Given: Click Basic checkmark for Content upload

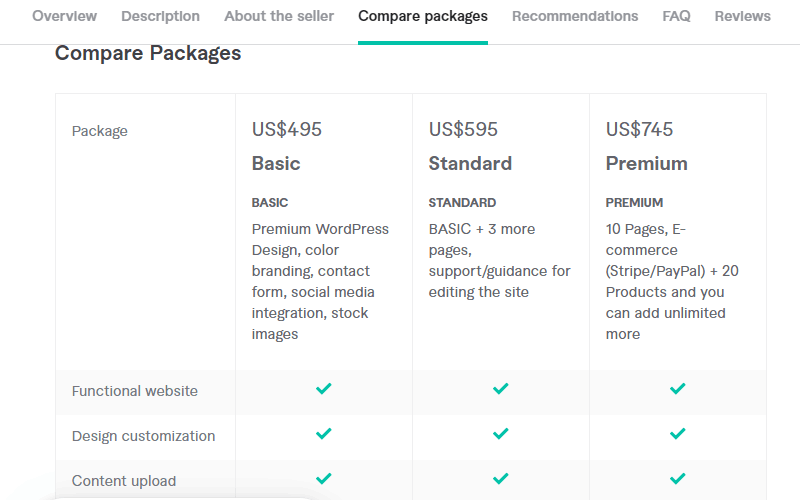Looking at the screenshot, I should [x=323, y=479].
